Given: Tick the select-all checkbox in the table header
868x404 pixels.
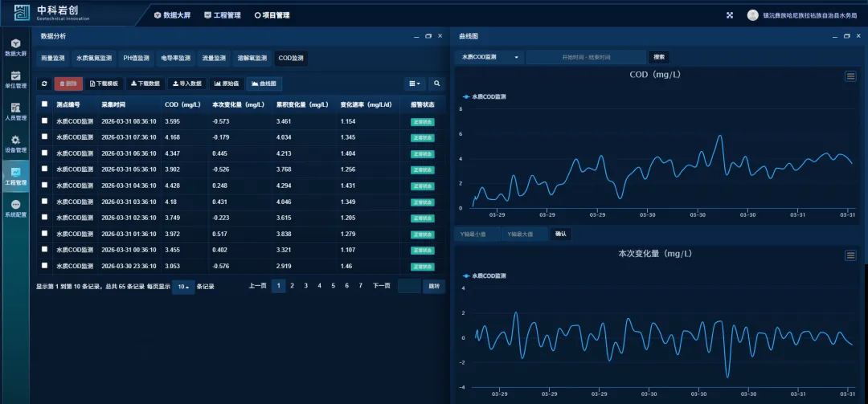Looking at the screenshot, I should (x=44, y=104).
